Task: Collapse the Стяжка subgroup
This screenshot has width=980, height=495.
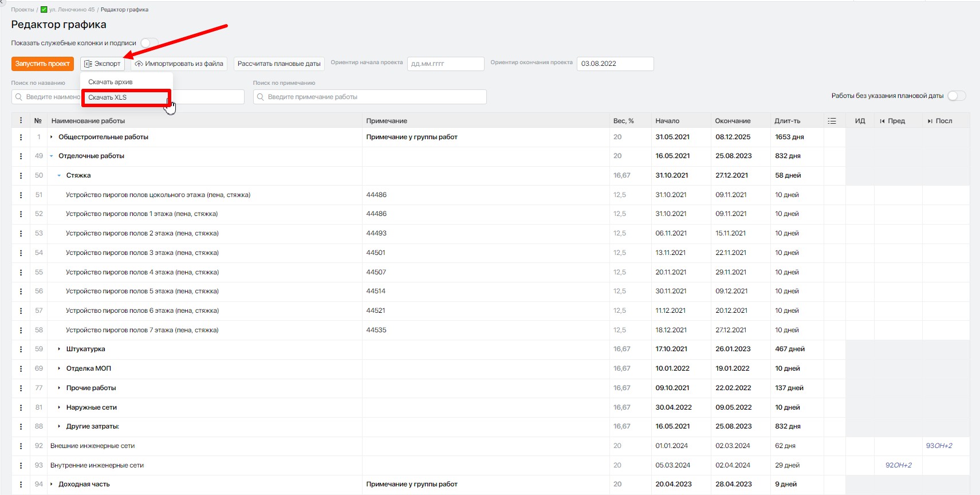Action: 59,175
